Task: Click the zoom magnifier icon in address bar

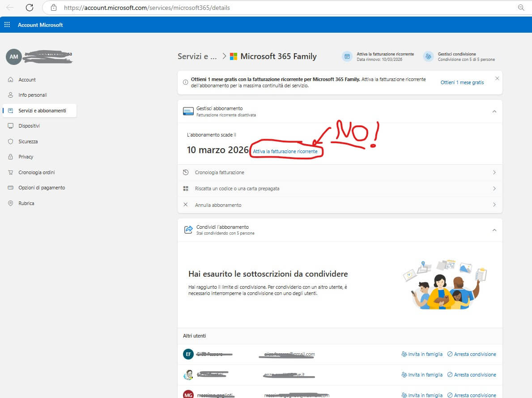Action: [x=521, y=8]
